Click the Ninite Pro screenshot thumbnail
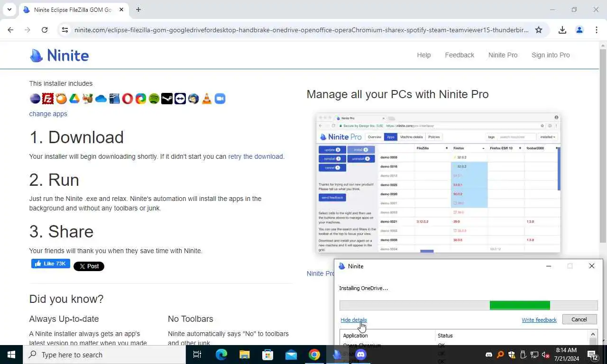Viewport: 607px width, 364px height. (438, 183)
